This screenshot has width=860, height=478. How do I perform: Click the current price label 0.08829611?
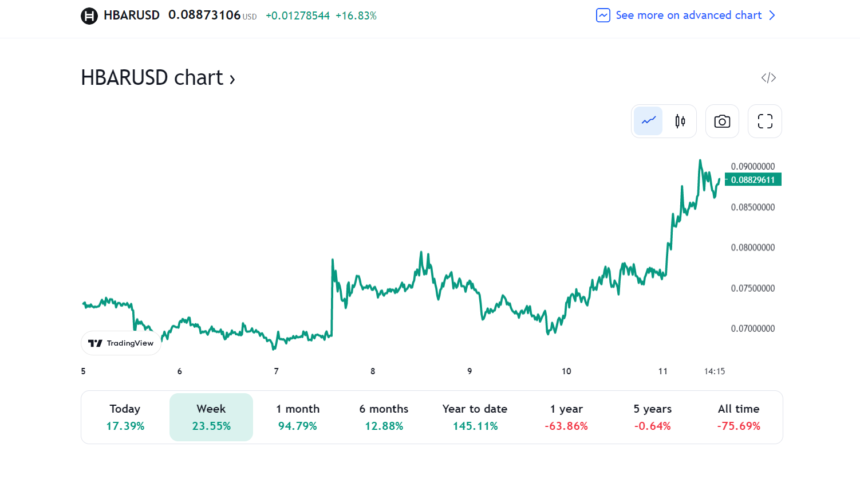point(754,179)
